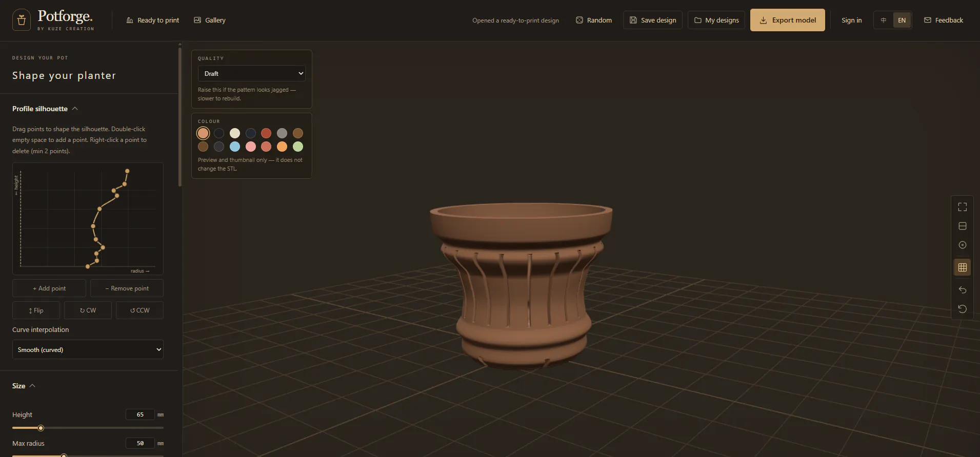
Task: Open the Quality dropdown showing Draft
Action: (x=252, y=73)
